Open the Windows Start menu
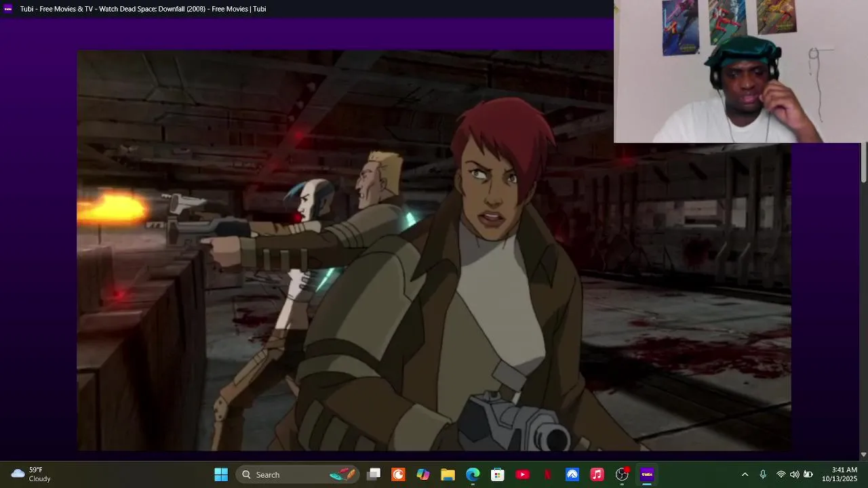Viewport: 868px width, 488px height. point(221,474)
